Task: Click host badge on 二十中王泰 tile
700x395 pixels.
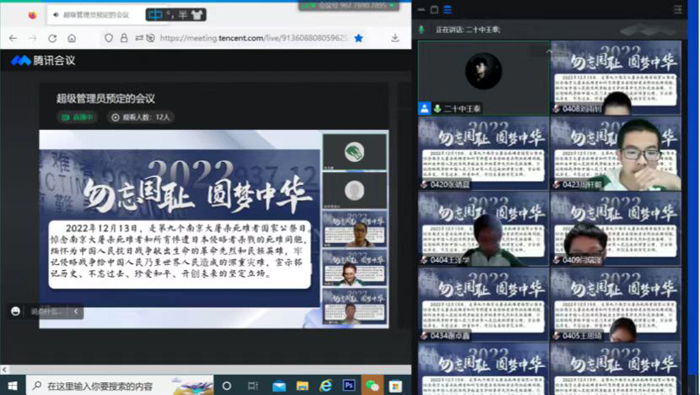Action: [x=424, y=108]
